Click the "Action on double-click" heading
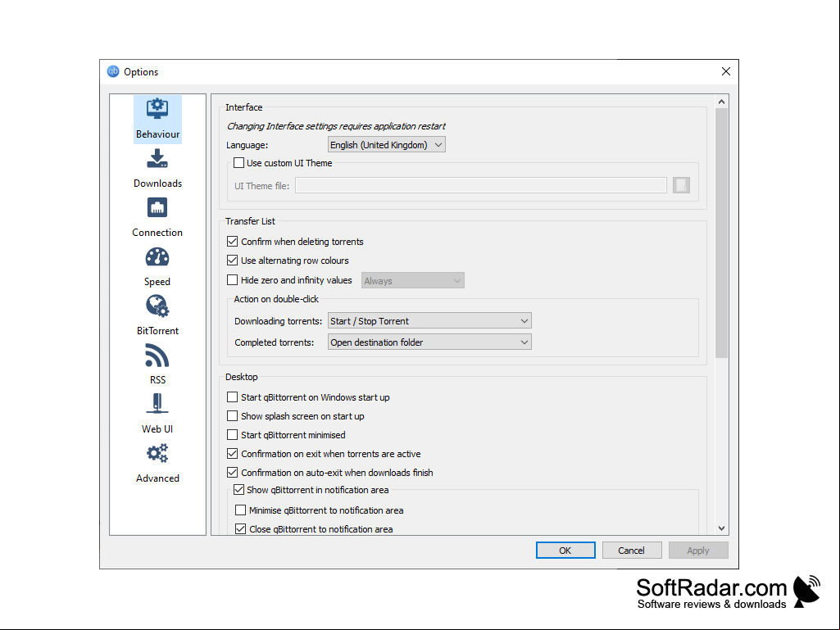Viewport: 840px width, 630px height. (276, 299)
